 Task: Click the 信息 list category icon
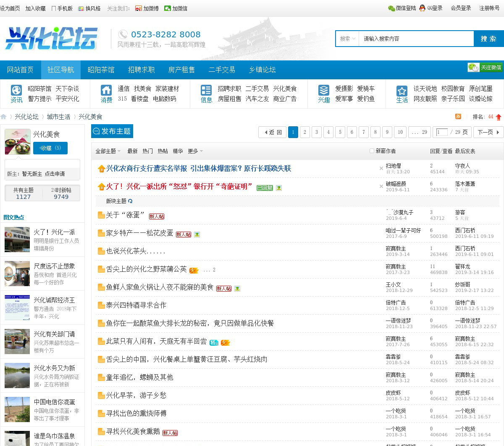point(206,90)
